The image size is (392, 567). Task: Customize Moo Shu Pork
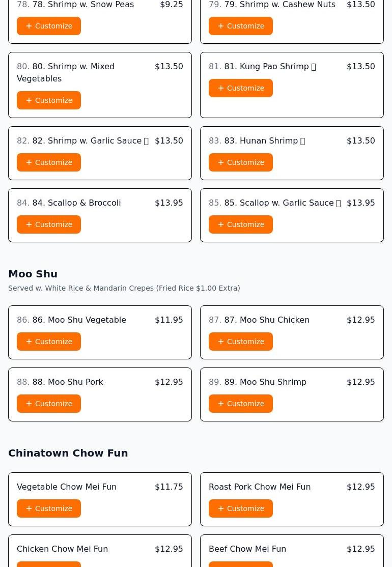(x=49, y=404)
